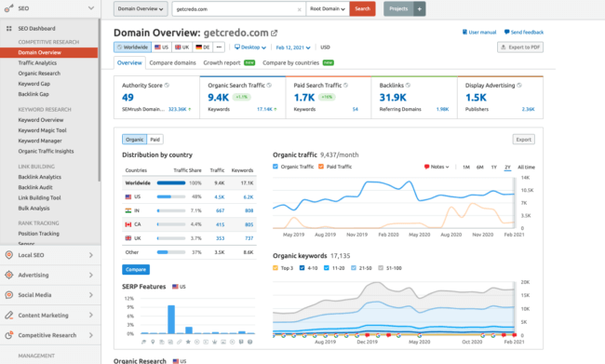This screenshot has height=364, width=605.
Task: Open SEO Dashboard grid icon
Action: click(9, 29)
